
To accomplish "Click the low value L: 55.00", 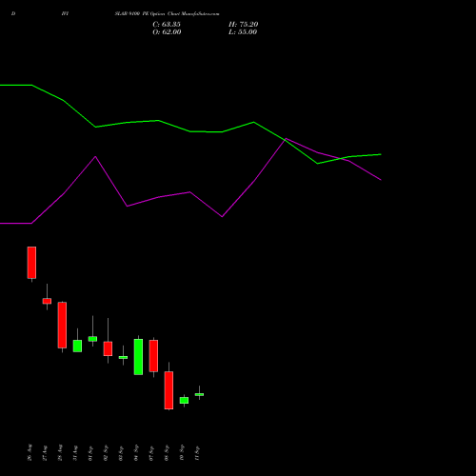I will point(243,31).
